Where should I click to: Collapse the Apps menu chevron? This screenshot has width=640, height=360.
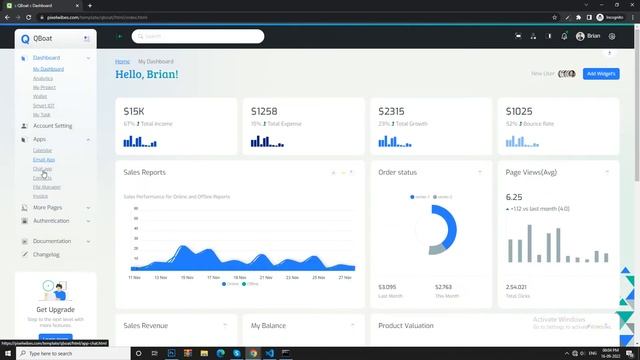[x=88, y=140]
